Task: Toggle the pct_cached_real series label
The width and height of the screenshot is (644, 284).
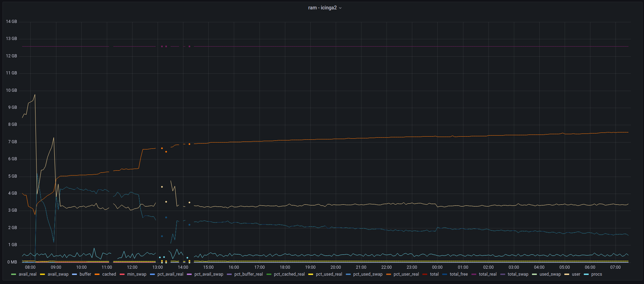Action: pyautogui.click(x=289, y=274)
